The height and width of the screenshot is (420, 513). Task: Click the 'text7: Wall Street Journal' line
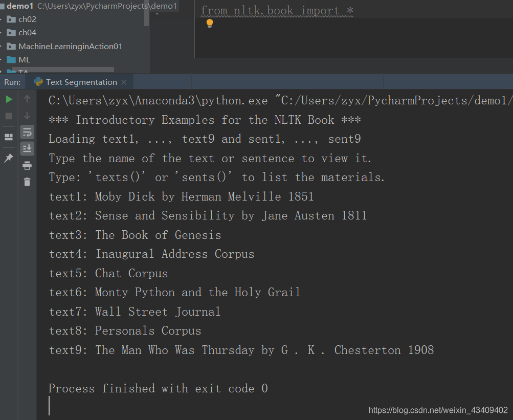[x=135, y=312]
